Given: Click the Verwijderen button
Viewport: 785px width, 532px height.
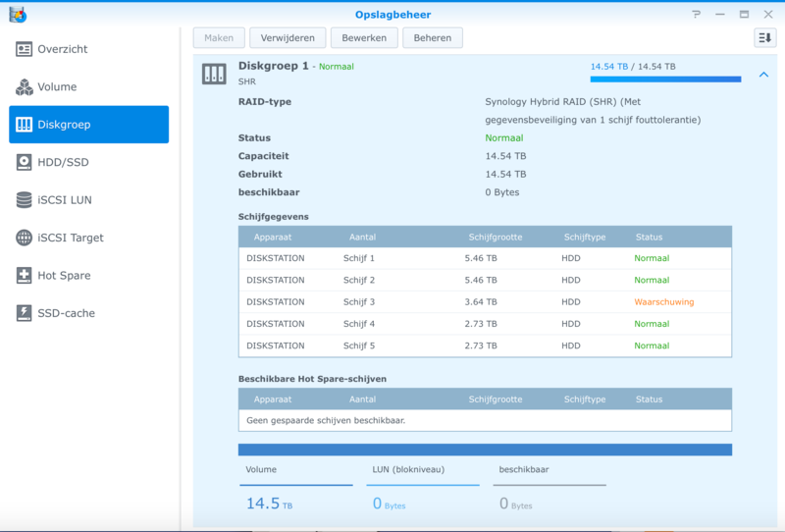Looking at the screenshot, I should pos(288,38).
